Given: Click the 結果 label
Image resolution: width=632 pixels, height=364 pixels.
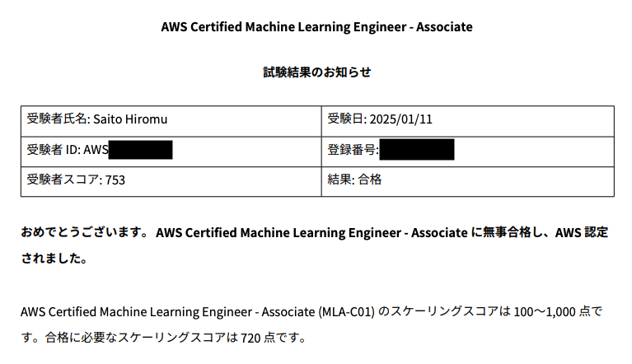Looking at the screenshot, I should pyautogui.click(x=340, y=180).
